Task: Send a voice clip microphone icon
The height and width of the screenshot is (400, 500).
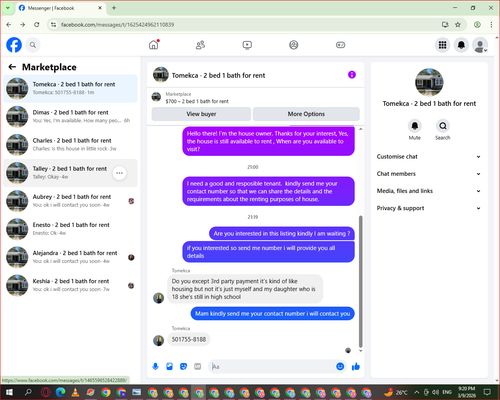Action: tap(155, 367)
